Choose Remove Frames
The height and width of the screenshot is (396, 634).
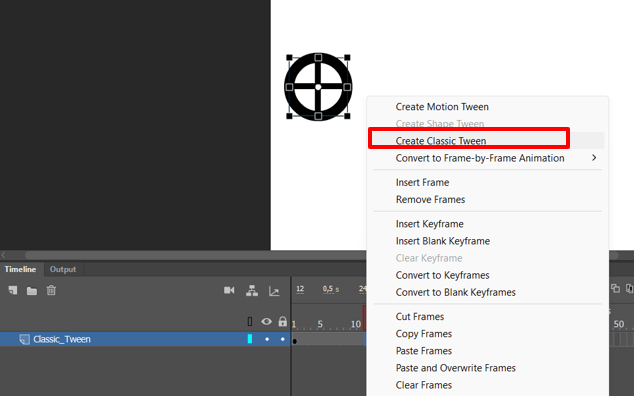tap(430, 199)
